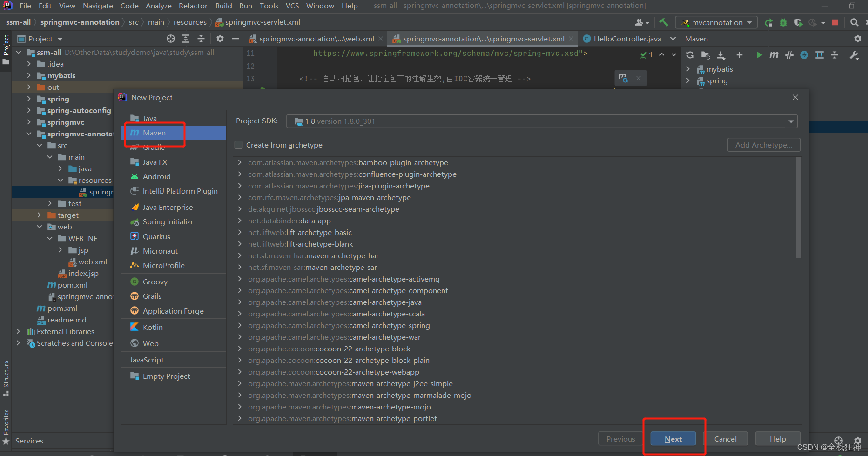Viewport: 868px width, 456px height.
Task: Select Groovy project type
Action: point(174,282)
